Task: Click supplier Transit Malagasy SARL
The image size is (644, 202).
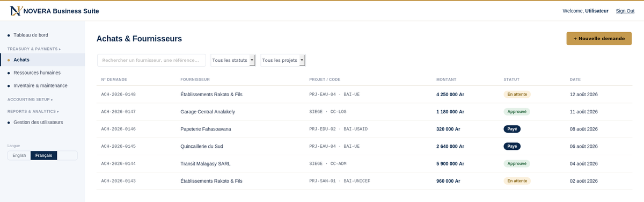Action: pos(206,163)
